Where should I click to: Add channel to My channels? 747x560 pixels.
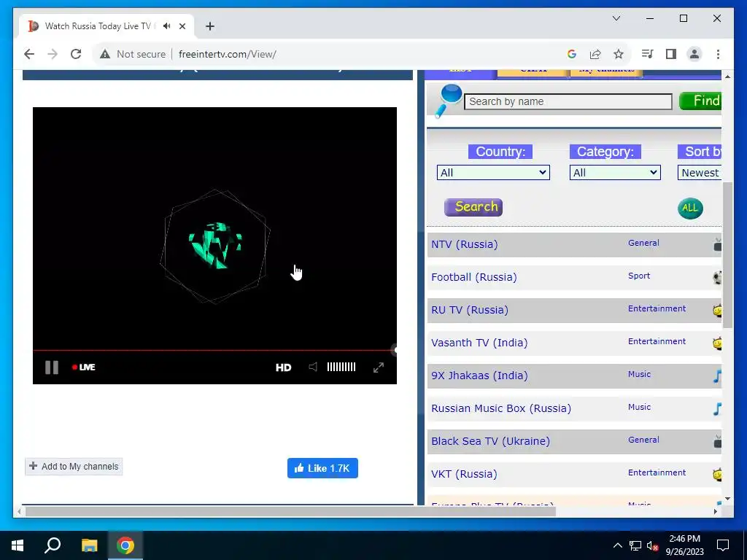pos(74,466)
